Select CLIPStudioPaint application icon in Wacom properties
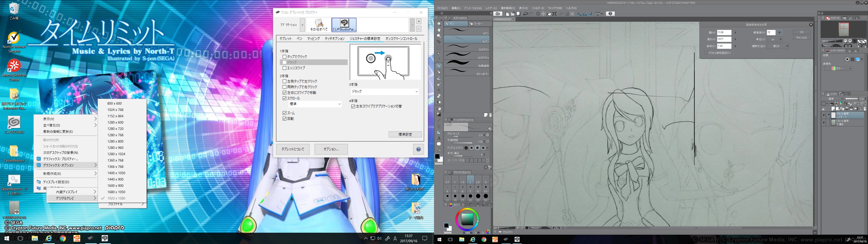The image size is (868, 244). coord(344,25)
